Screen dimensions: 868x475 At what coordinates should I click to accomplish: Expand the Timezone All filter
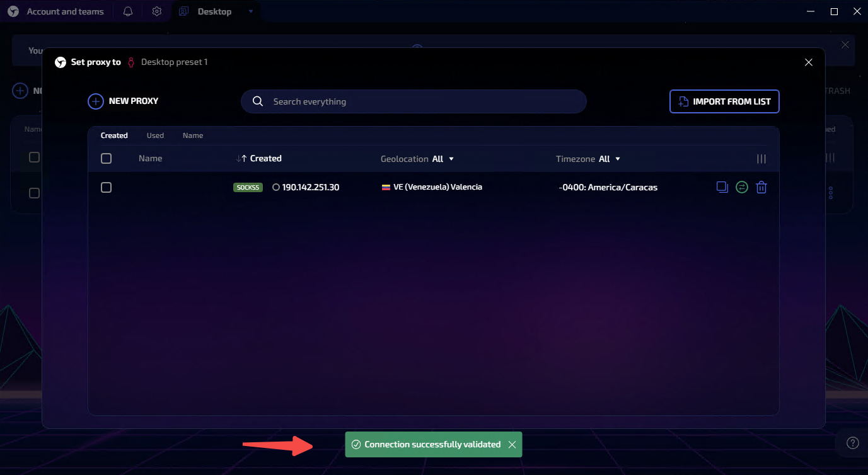click(x=610, y=159)
